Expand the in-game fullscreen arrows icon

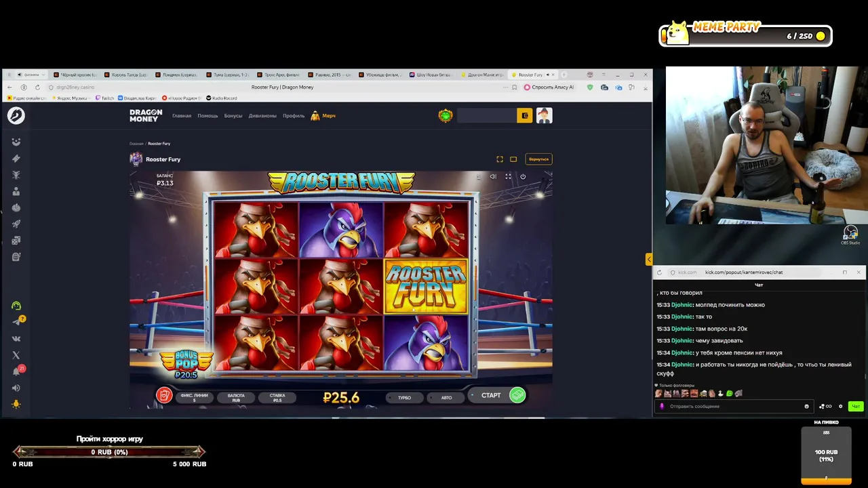[x=508, y=177]
